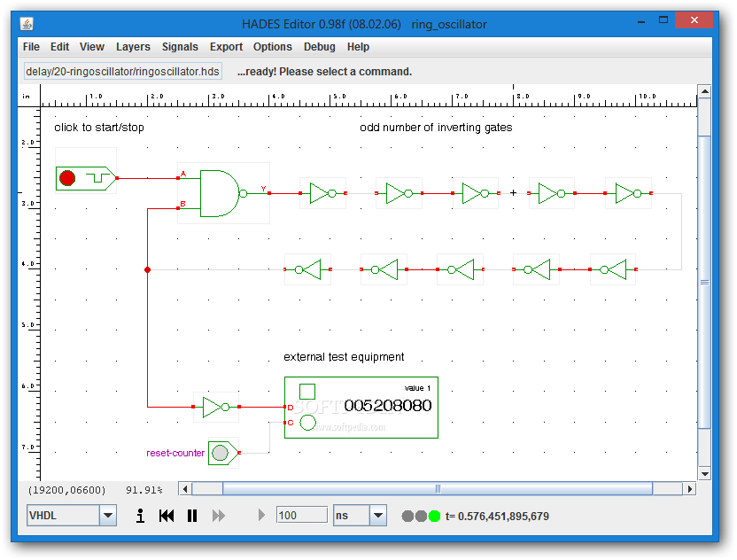Image resolution: width=737 pixels, height=560 pixels.
Task: Click NAND gate input pin A
Action: point(178,178)
